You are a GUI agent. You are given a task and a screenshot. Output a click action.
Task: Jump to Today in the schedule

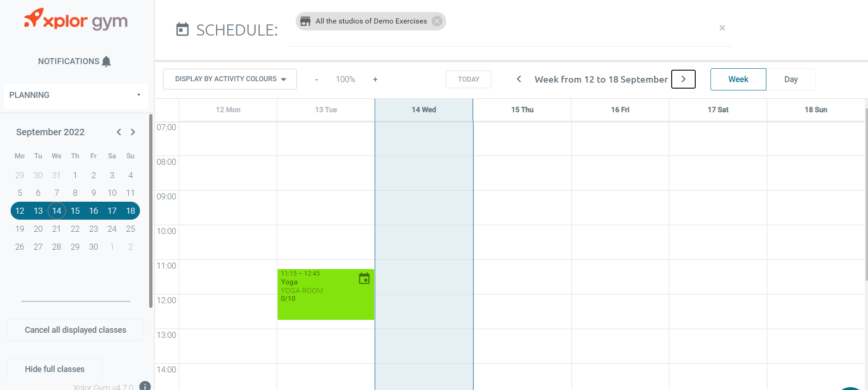pyautogui.click(x=468, y=79)
